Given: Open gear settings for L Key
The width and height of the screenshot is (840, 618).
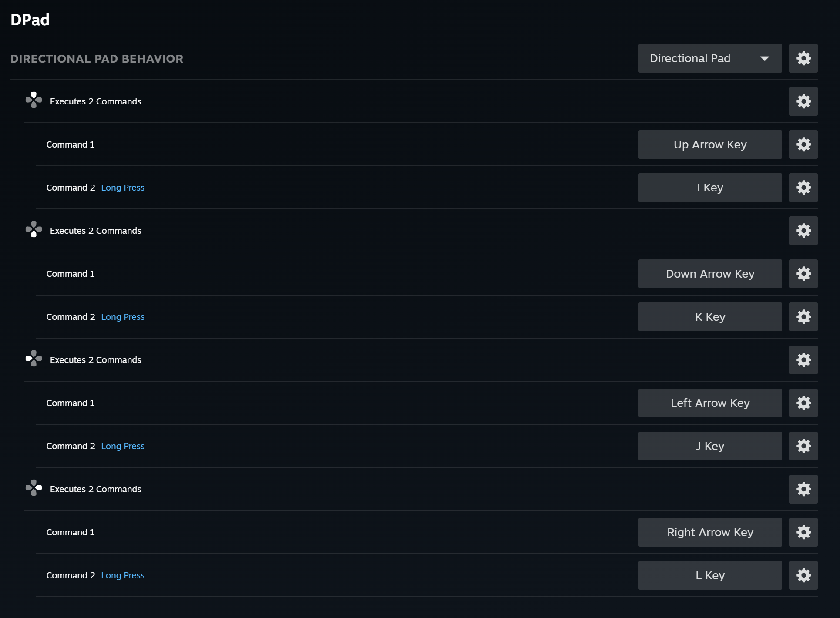Looking at the screenshot, I should (x=803, y=575).
